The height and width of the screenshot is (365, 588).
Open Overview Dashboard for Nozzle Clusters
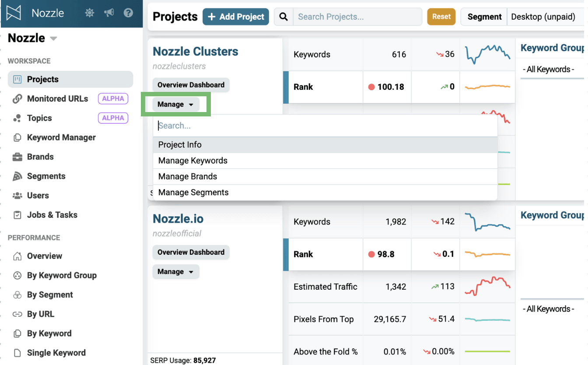pyautogui.click(x=191, y=85)
